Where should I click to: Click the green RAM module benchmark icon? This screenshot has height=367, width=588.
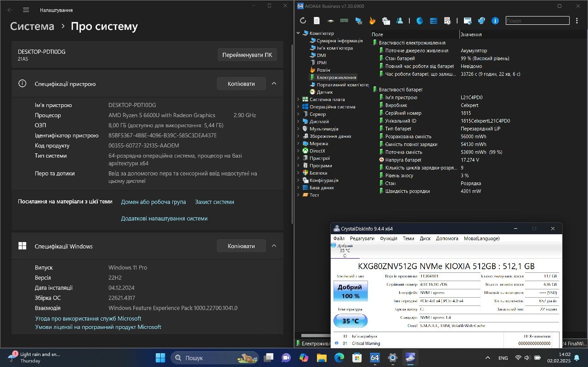point(344,21)
